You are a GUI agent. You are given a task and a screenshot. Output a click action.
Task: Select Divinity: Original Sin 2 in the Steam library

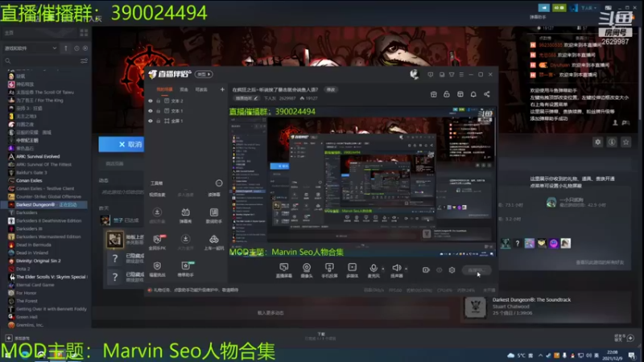coord(38,261)
